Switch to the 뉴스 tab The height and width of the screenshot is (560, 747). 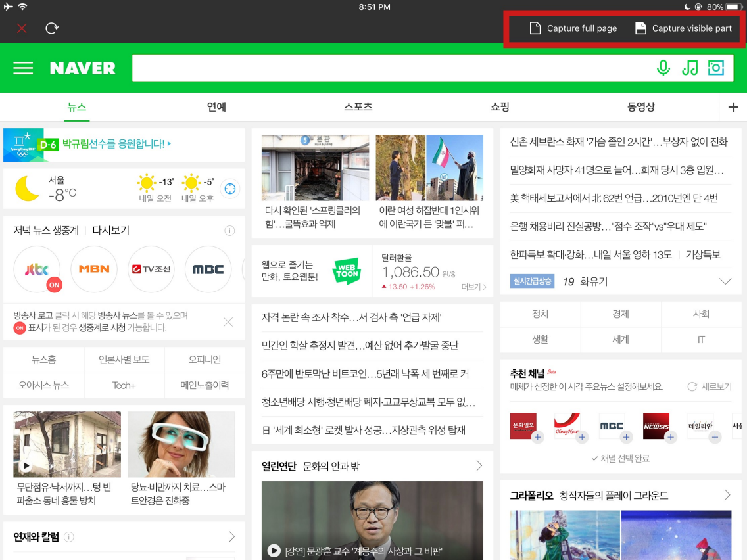pos(77,106)
